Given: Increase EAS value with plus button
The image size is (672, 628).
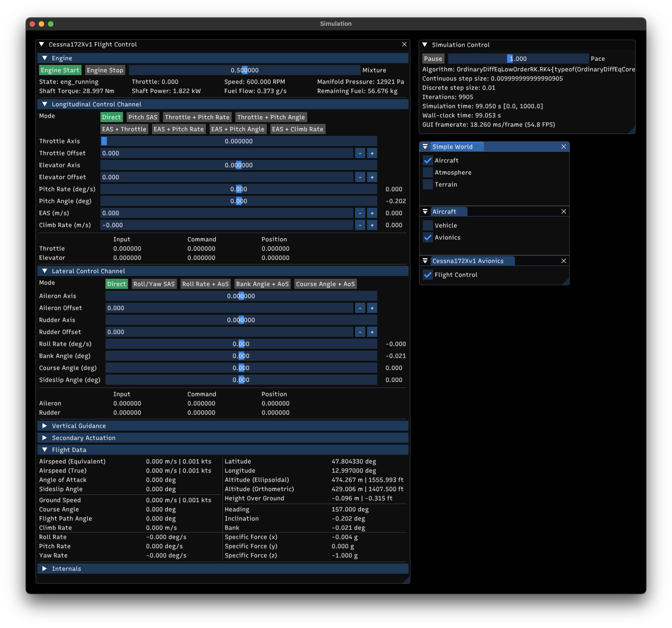Looking at the screenshot, I should click(x=372, y=213).
